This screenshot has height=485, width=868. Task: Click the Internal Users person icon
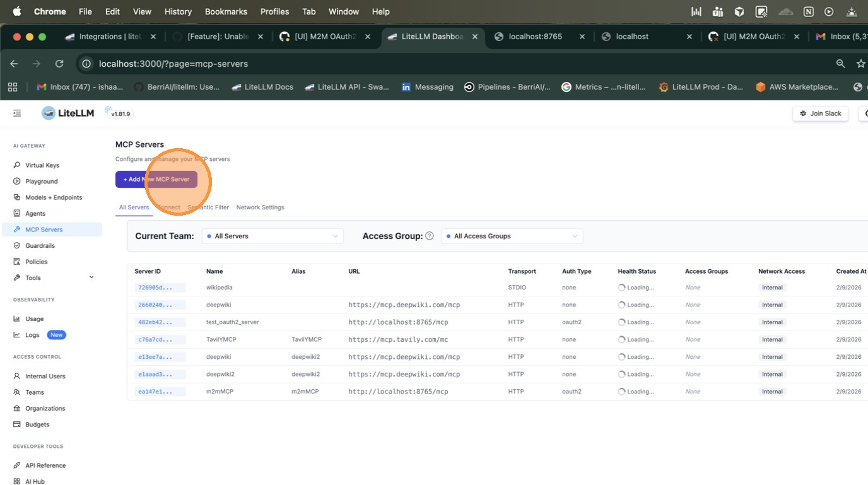point(17,377)
